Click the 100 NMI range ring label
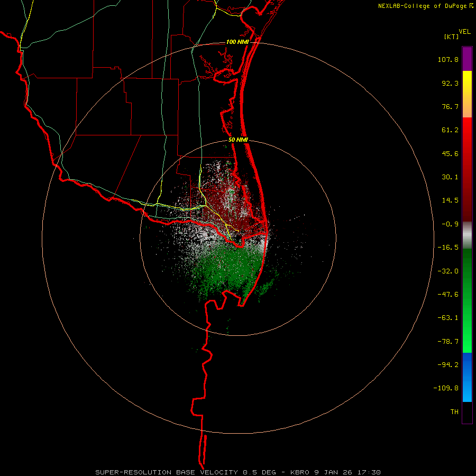Viewport: 476px width, 476px height. 237,42
